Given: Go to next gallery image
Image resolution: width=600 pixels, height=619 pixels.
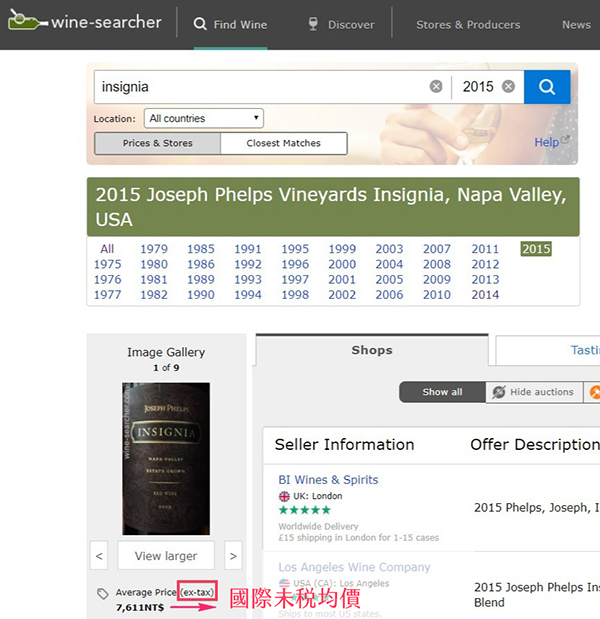Looking at the screenshot, I should pyautogui.click(x=233, y=556).
